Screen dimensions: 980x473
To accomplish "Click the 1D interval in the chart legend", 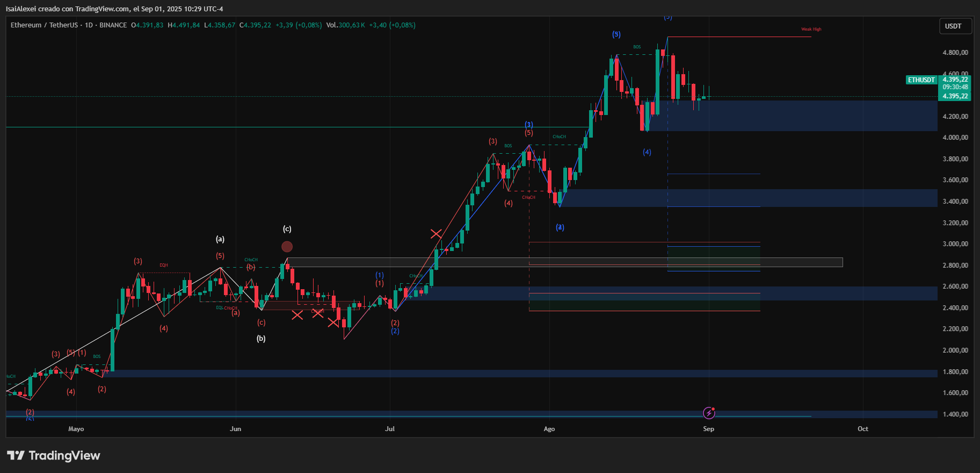I will (89, 25).
